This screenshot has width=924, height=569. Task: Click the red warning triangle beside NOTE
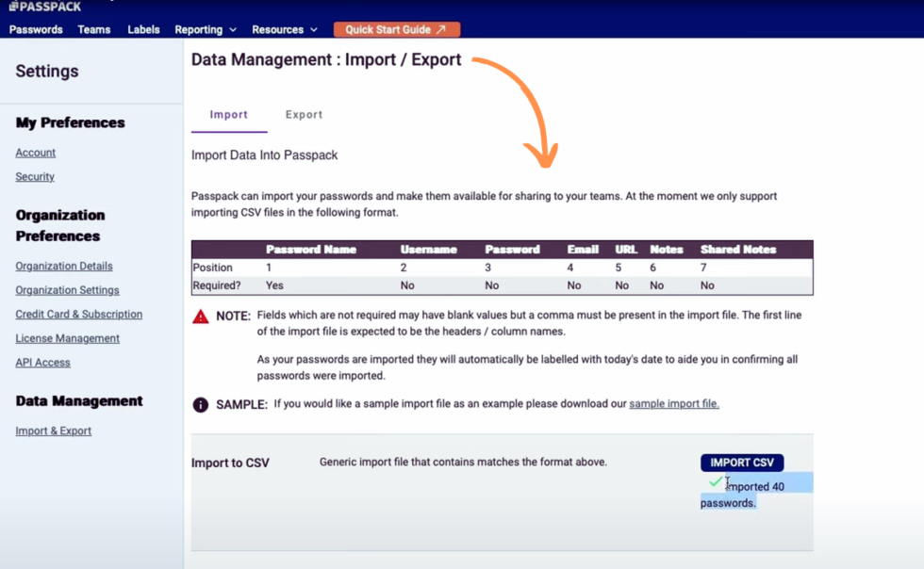click(x=201, y=317)
